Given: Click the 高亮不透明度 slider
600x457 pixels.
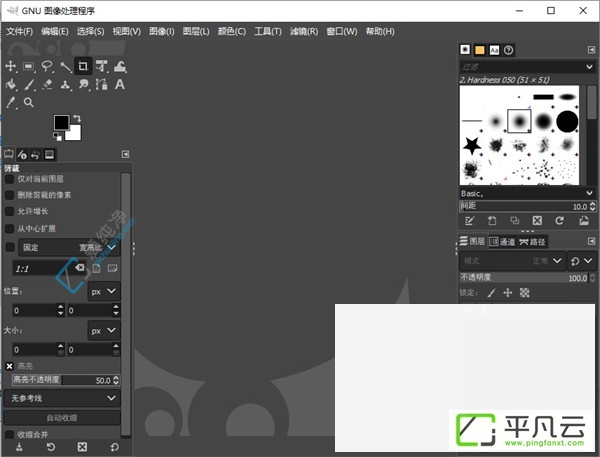Looking at the screenshot, I should [x=66, y=380].
